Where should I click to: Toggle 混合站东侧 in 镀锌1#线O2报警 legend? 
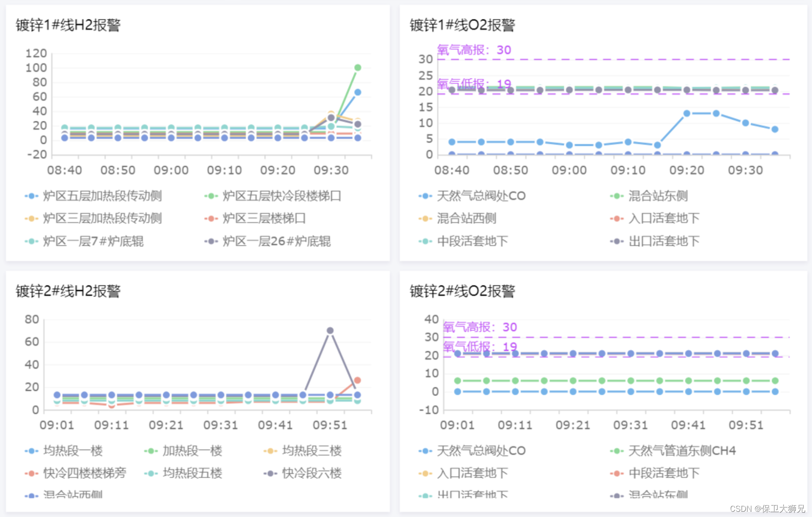click(649, 196)
